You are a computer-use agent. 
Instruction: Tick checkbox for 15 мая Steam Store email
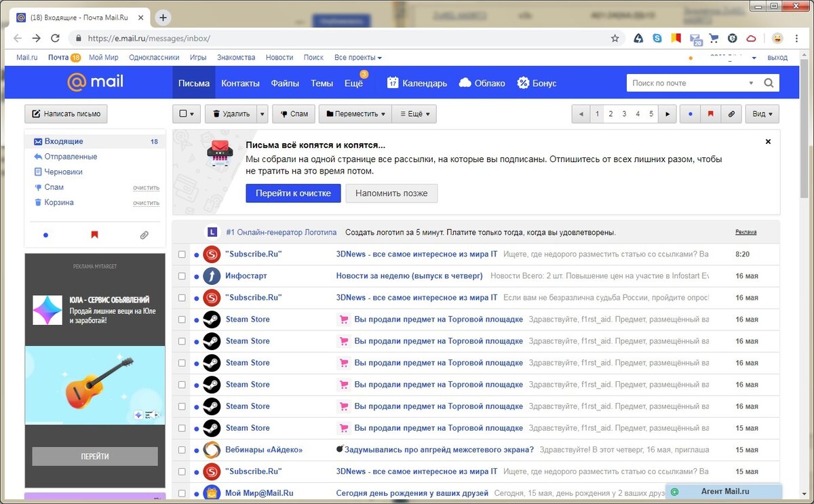click(x=182, y=428)
